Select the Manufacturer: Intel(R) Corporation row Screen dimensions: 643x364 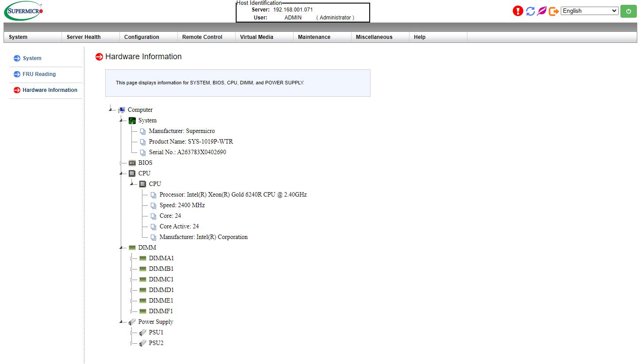click(x=203, y=237)
